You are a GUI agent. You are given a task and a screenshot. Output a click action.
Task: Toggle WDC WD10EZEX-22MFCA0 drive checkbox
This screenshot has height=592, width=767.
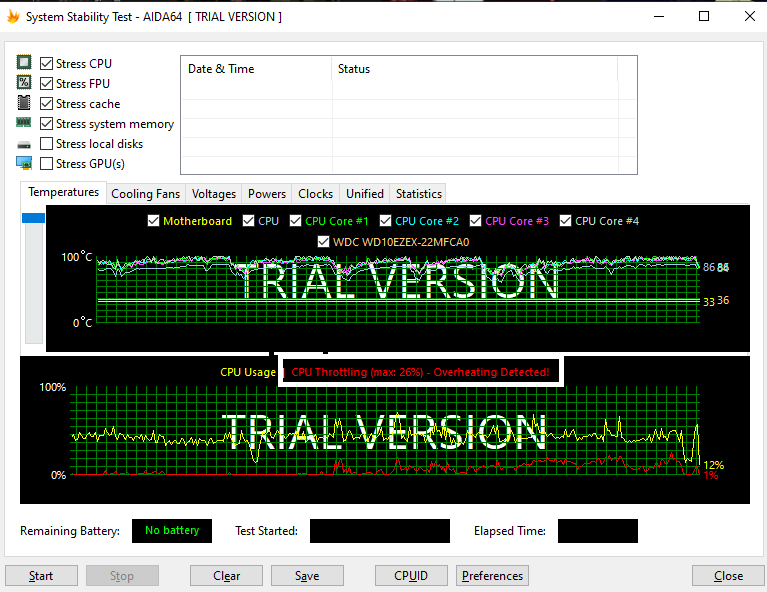pyautogui.click(x=323, y=242)
